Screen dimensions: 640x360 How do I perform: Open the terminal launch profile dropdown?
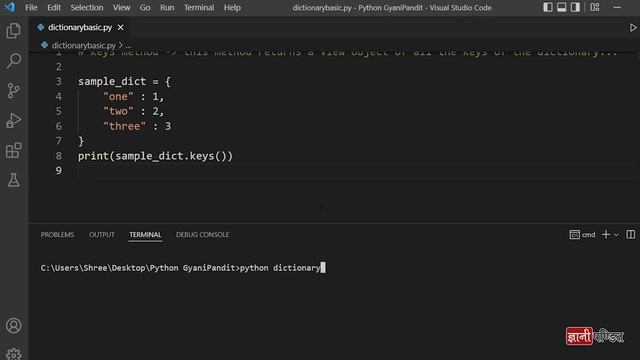616,235
